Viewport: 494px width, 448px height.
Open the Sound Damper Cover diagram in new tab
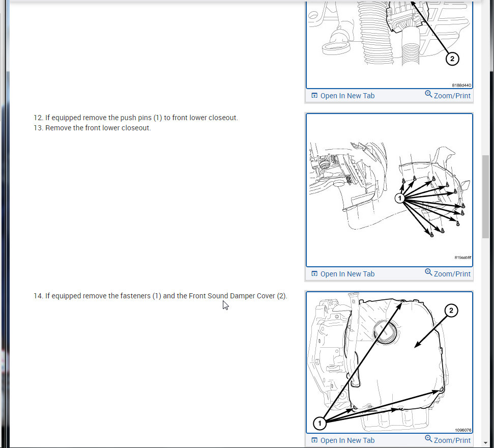343,440
